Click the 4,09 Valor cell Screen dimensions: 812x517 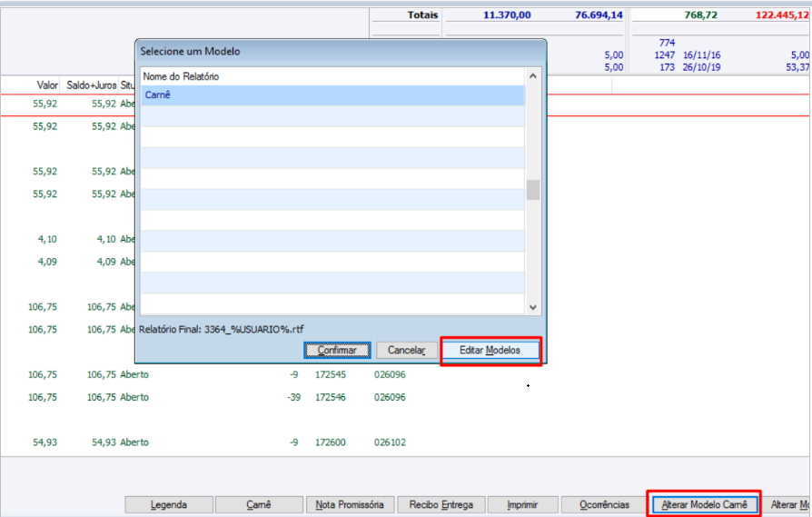pos(47,262)
